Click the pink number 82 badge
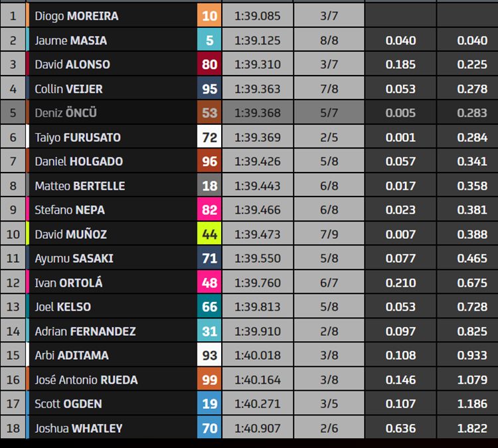Screen dimensions: 498x448 pos(209,210)
